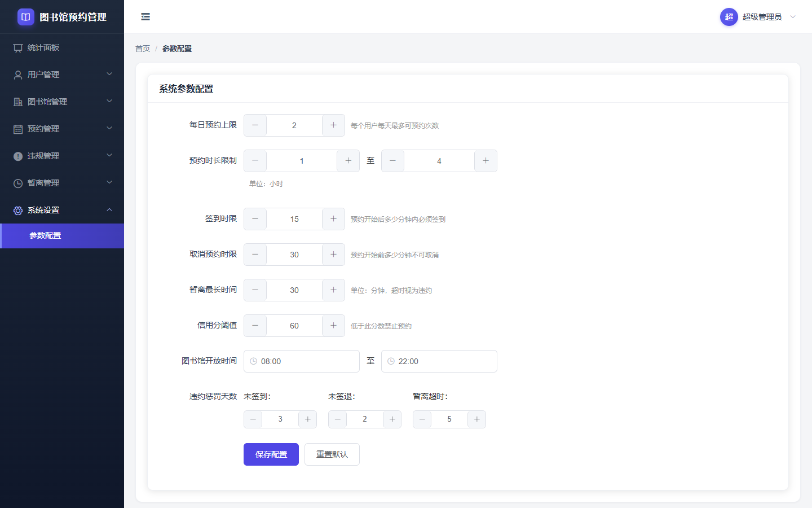This screenshot has width=812, height=508.
Task: Click the 签到时限 value field showing 15
Action: point(294,219)
